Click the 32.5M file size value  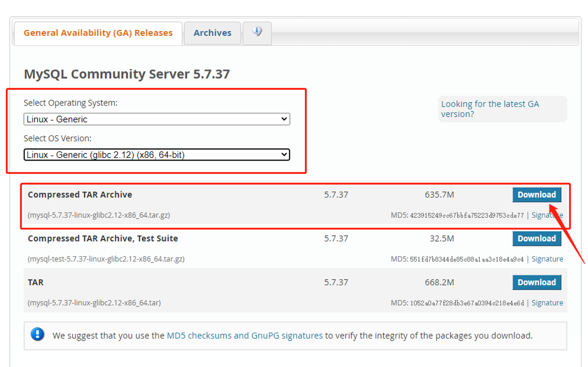tap(442, 239)
